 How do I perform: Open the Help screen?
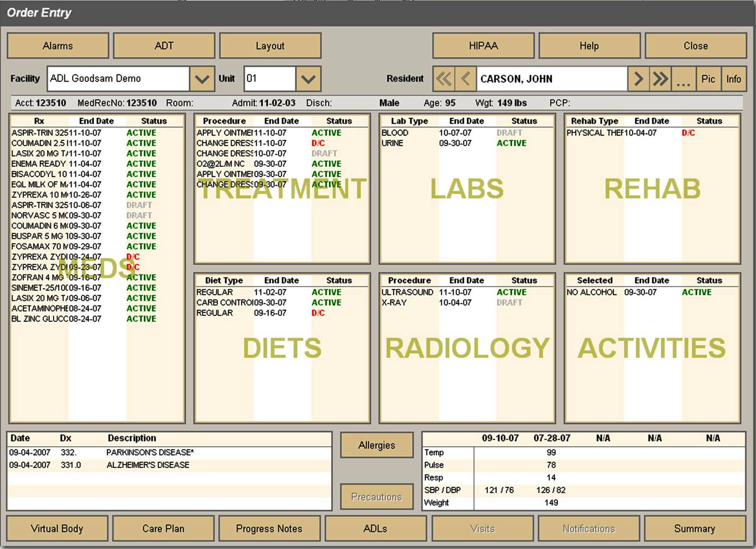coord(589,45)
